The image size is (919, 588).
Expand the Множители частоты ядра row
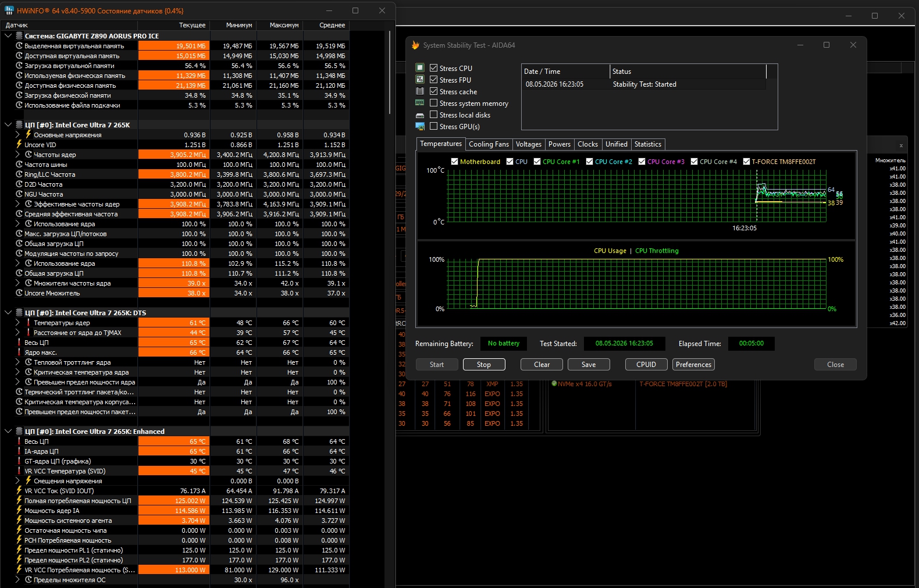pos(17,283)
